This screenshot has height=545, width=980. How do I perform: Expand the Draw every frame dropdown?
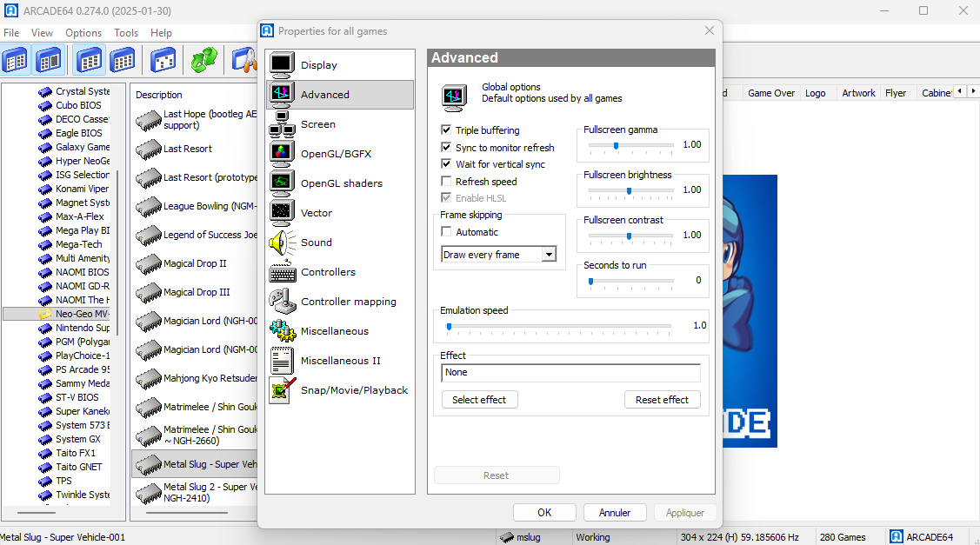tap(549, 255)
